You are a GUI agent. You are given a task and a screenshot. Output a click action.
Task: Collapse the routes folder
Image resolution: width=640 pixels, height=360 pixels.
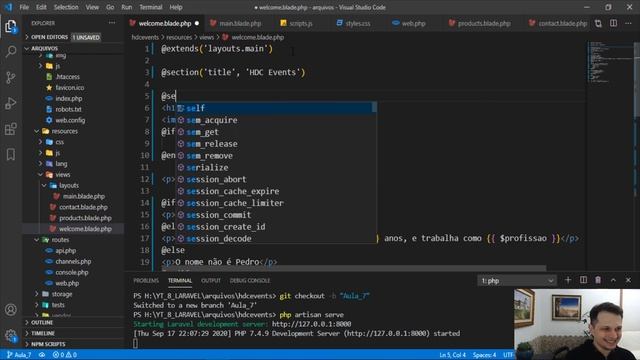tap(60, 240)
